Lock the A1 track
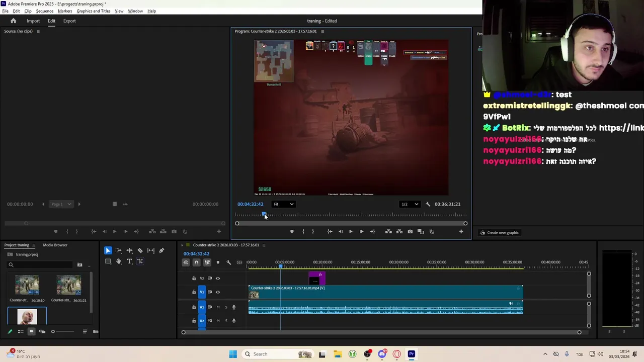This screenshot has height=362, width=644. coord(194,307)
